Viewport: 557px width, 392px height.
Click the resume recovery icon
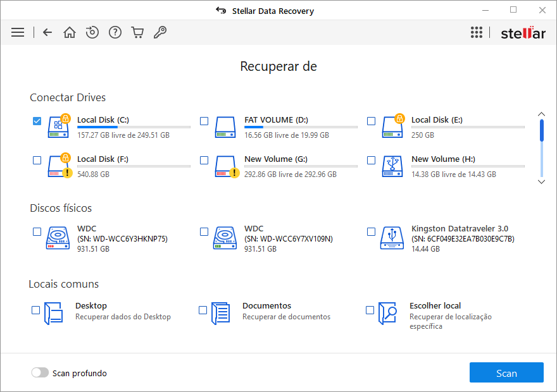(92, 32)
